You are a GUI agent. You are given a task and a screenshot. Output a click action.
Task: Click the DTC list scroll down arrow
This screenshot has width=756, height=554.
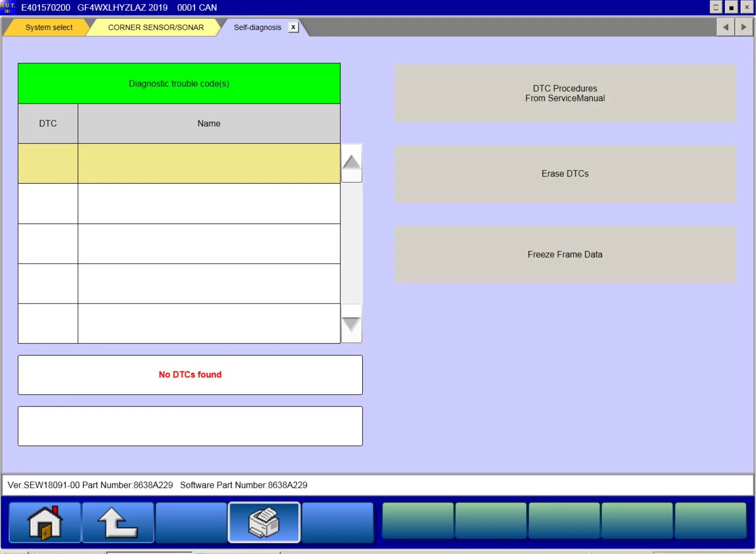pos(351,324)
